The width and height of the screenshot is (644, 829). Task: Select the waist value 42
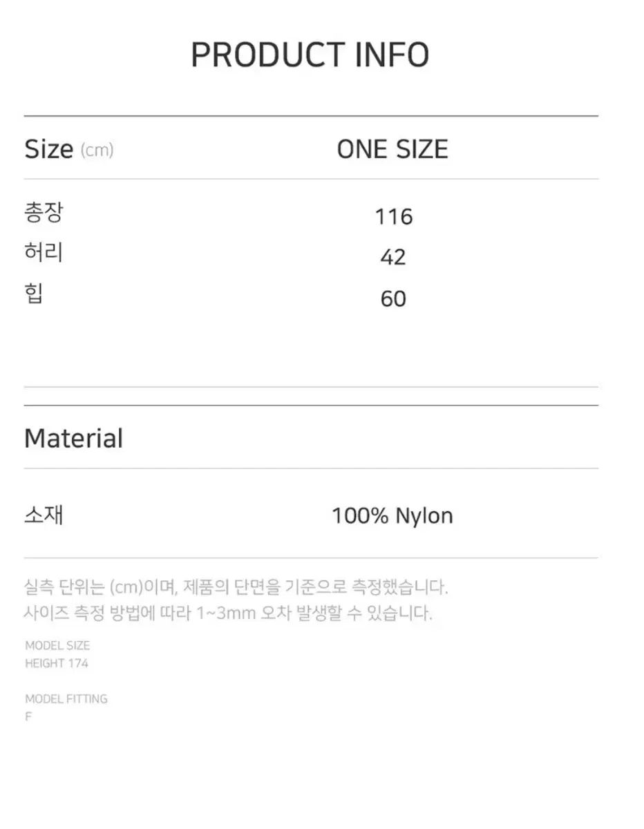[393, 258]
